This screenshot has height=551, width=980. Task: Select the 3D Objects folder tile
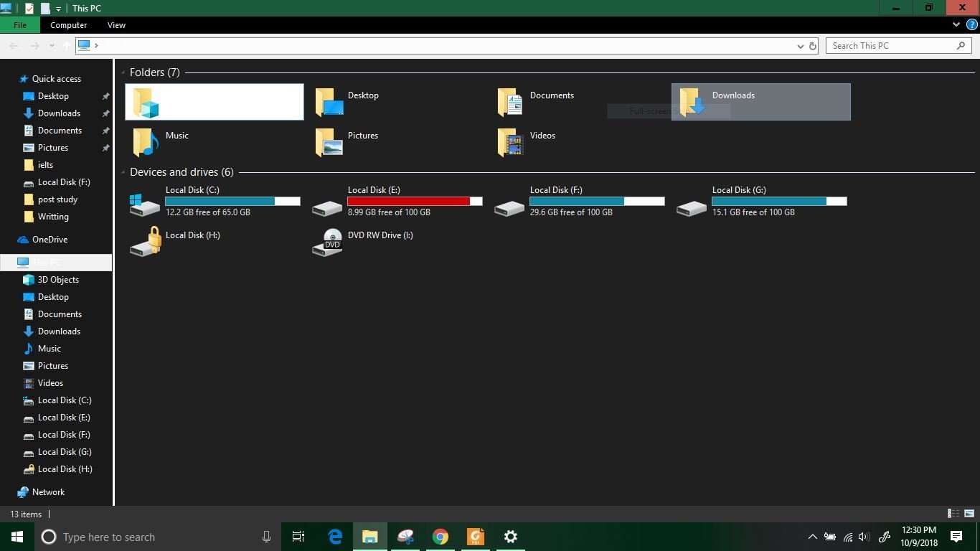215,102
